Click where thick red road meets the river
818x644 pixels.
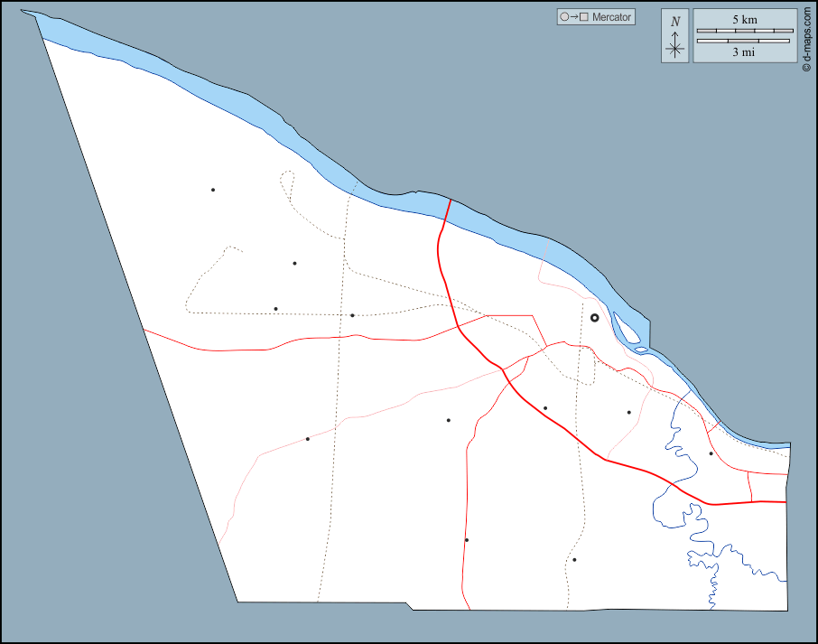click(x=450, y=201)
